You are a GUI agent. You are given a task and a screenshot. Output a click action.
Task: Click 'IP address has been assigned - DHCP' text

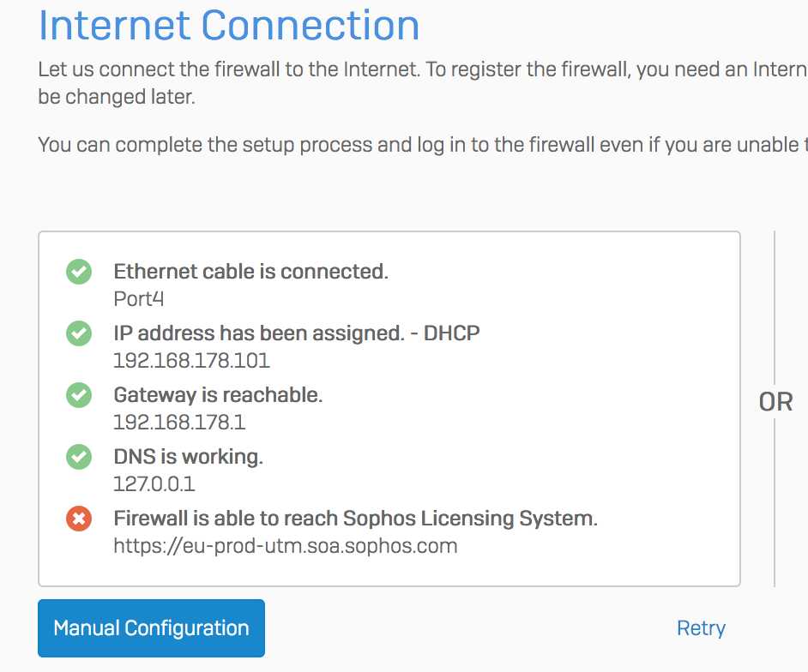(296, 333)
